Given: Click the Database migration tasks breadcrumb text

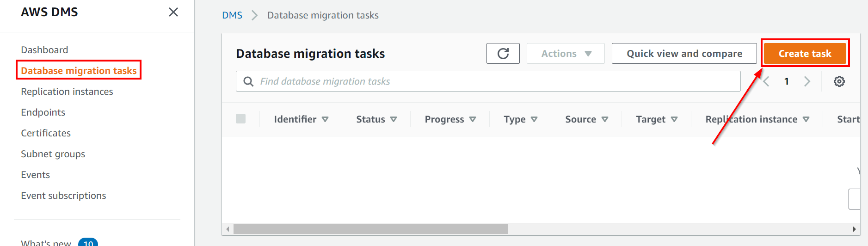Looking at the screenshot, I should click(x=323, y=15).
